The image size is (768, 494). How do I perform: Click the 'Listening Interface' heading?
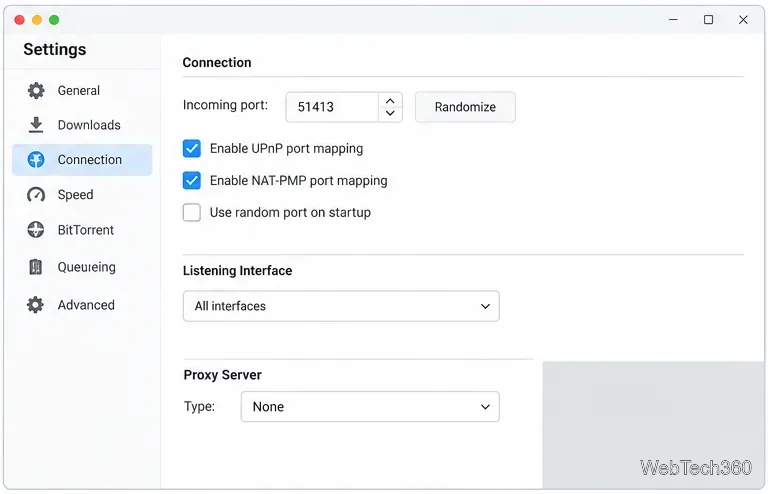(238, 270)
